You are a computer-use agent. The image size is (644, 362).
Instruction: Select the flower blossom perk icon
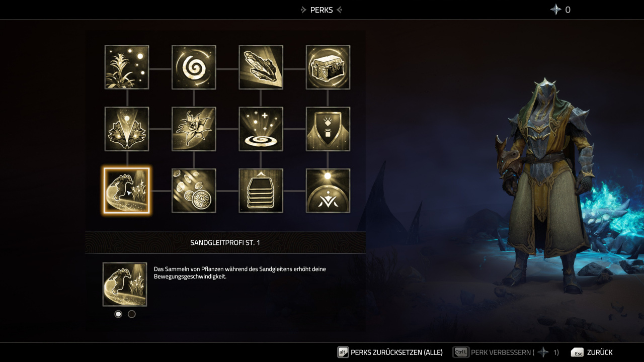point(194,129)
